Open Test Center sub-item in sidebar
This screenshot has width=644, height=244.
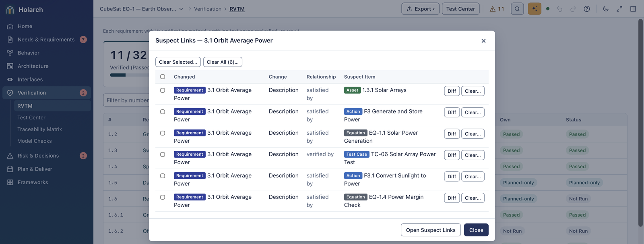[x=31, y=117]
